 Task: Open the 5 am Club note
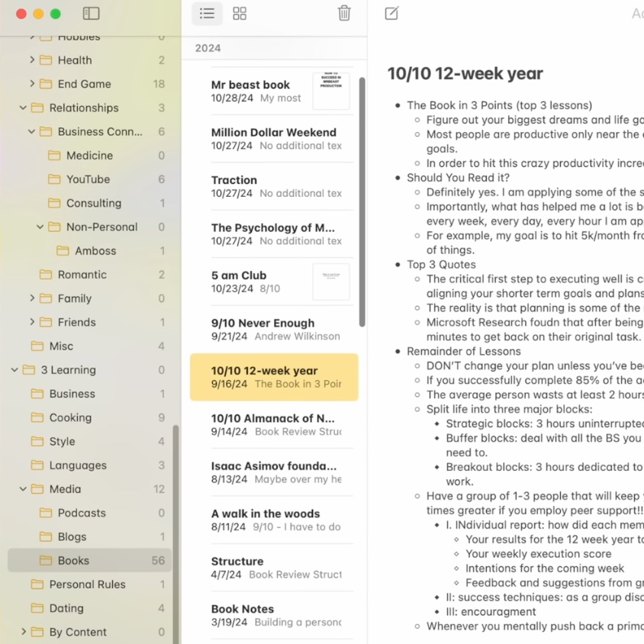[x=274, y=282]
